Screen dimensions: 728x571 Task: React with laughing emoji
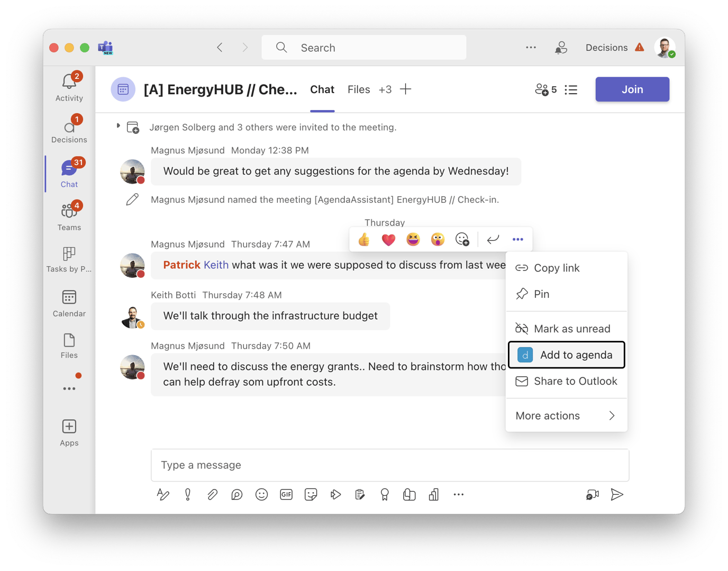click(413, 240)
